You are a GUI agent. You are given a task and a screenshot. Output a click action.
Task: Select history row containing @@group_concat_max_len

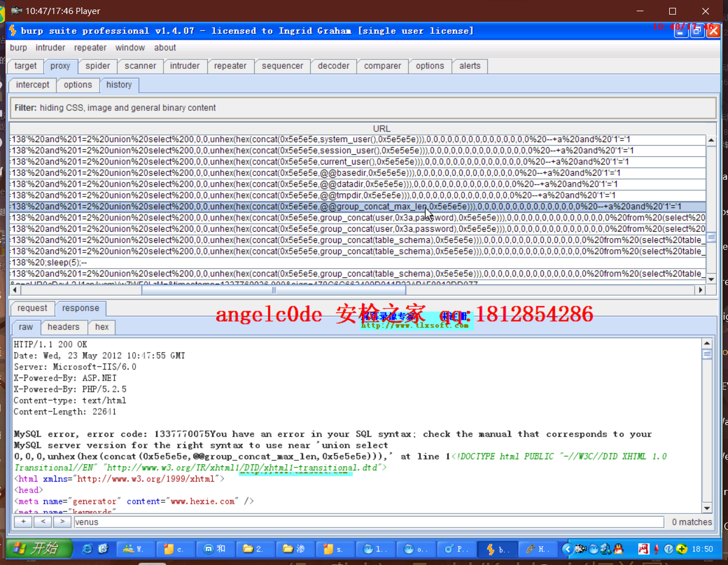point(358,207)
